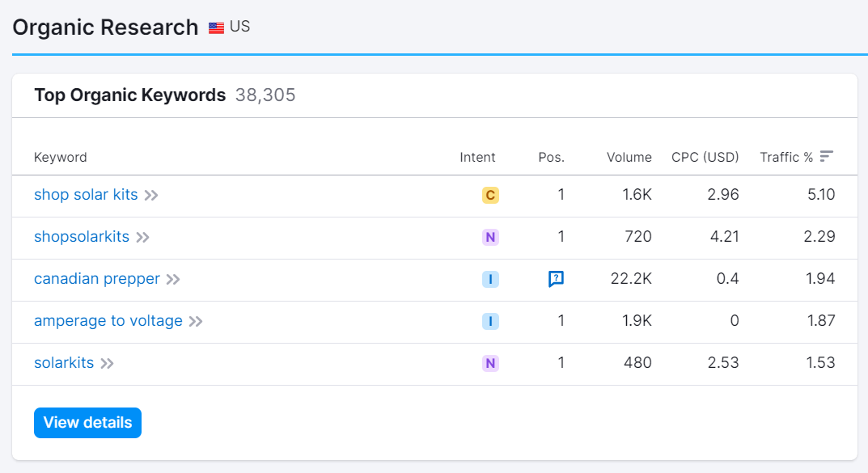
Task: Expand double-arrow next to solarkits
Action: point(108,364)
